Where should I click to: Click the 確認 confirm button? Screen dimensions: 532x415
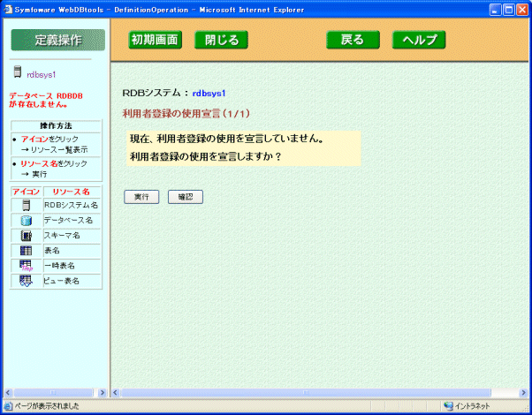click(186, 197)
